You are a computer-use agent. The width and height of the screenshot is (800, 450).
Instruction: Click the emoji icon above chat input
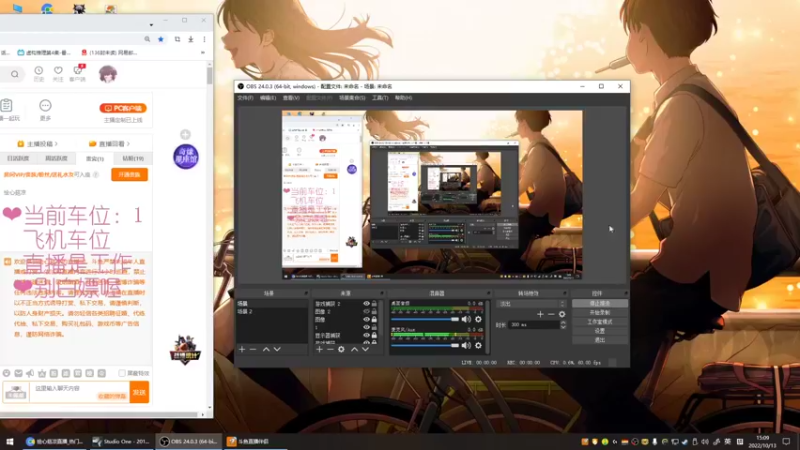(x=7, y=373)
